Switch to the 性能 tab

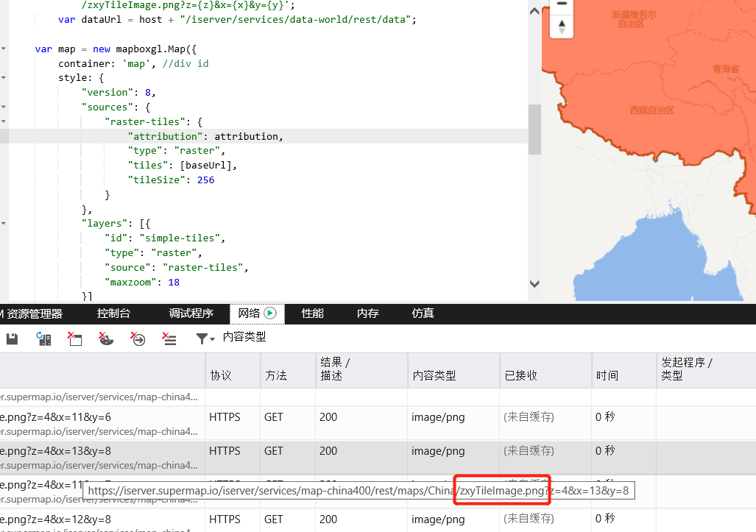(x=312, y=313)
